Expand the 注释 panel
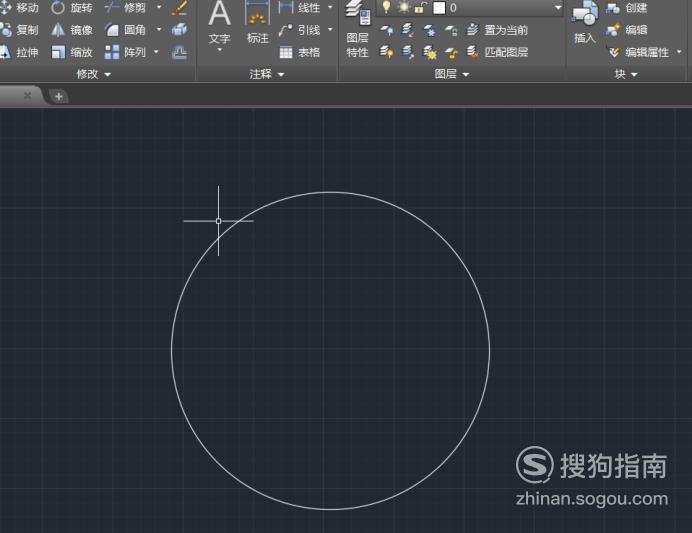 pos(267,74)
